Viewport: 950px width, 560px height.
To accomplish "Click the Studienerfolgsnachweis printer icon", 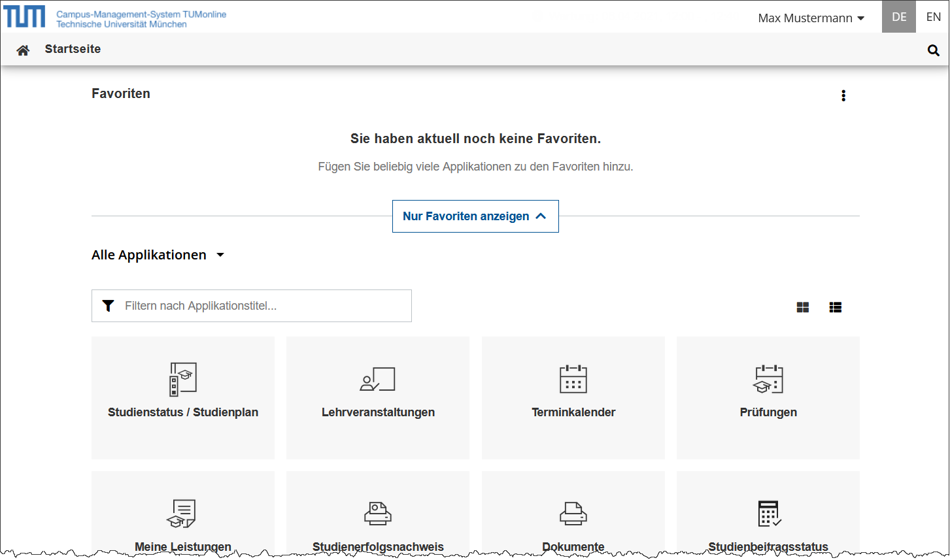I will click(x=377, y=514).
